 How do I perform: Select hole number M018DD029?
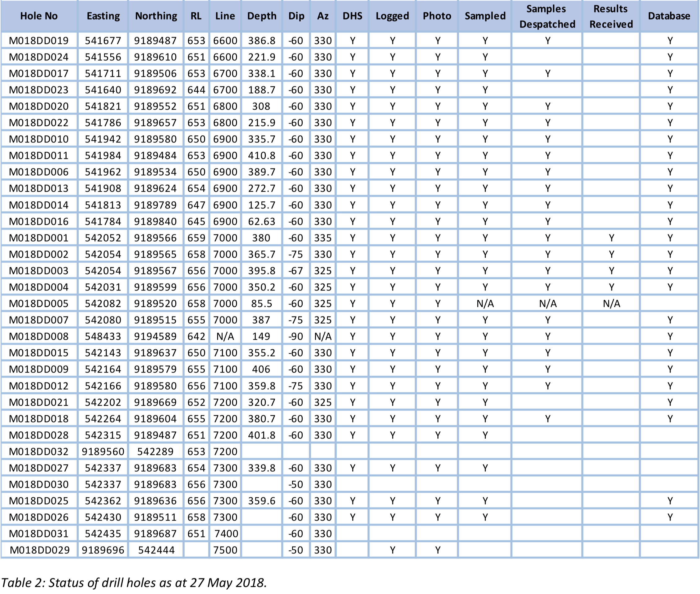click(x=39, y=550)
